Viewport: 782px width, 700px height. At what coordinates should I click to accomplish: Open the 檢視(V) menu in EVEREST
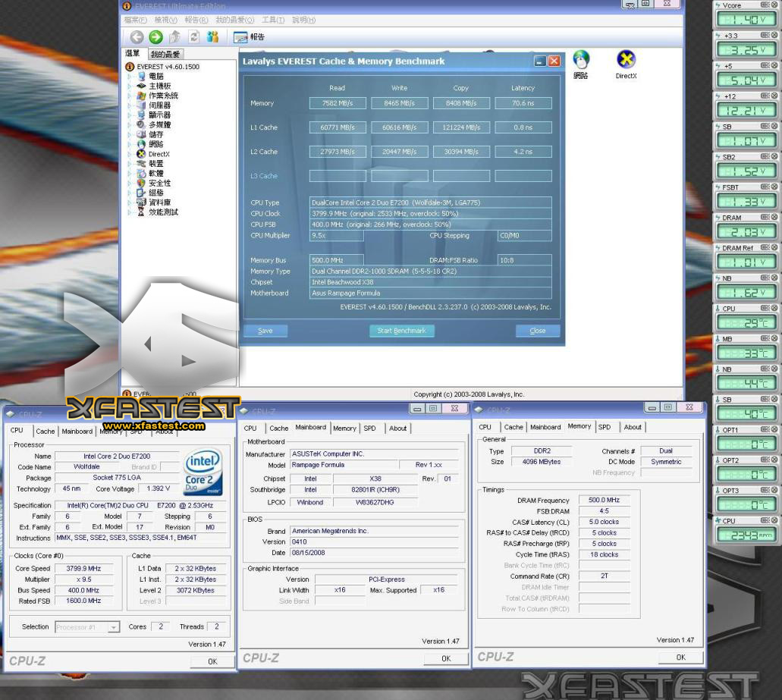pos(165,20)
